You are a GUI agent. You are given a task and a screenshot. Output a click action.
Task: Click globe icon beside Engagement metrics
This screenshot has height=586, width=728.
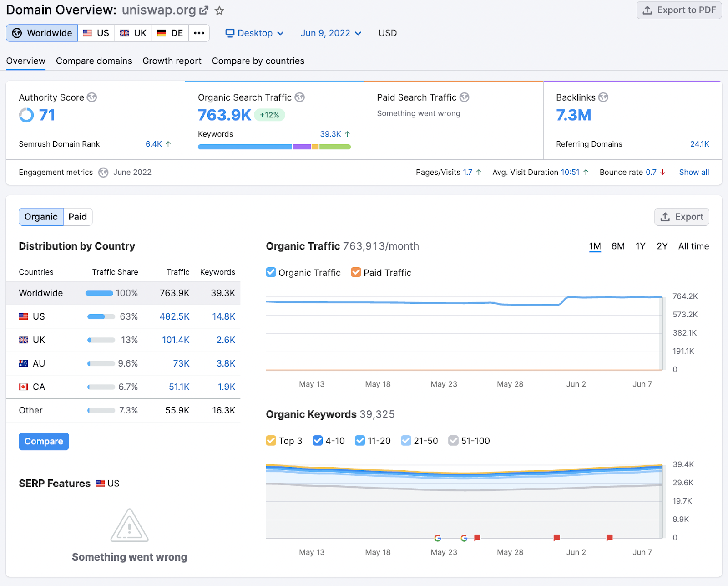[103, 173]
